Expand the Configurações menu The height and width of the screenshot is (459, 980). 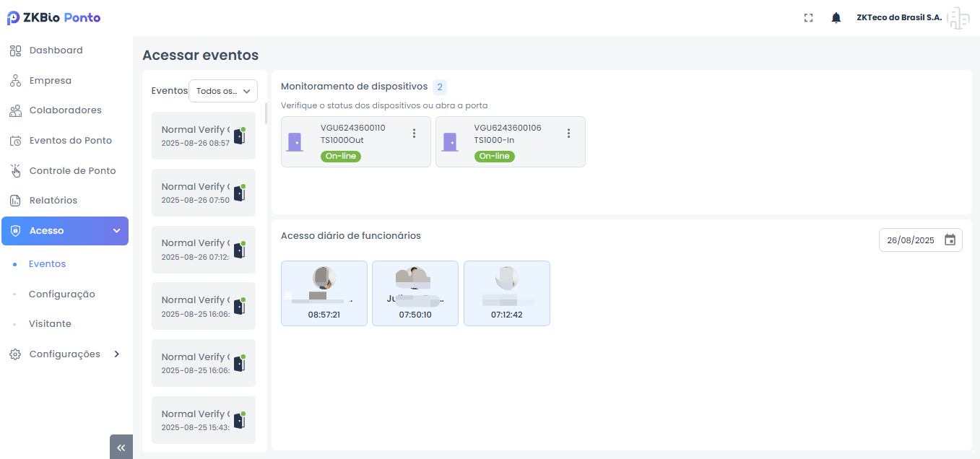[65, 354]
